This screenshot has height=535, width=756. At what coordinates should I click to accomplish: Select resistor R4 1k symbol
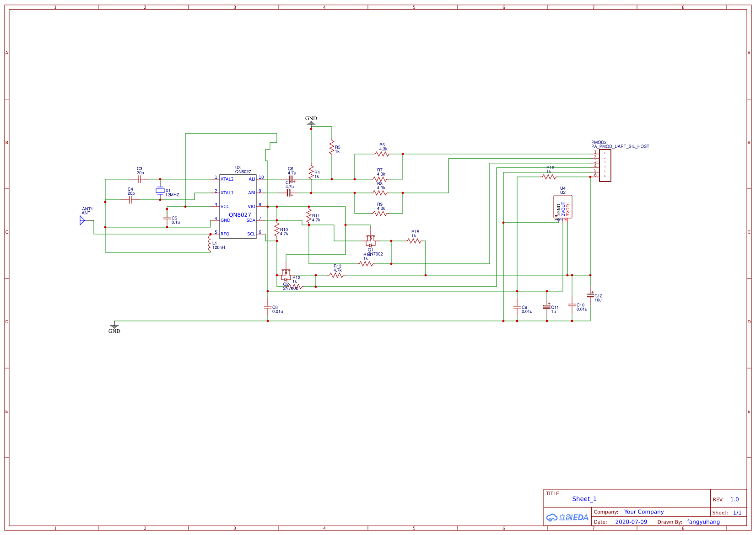pos(311,173)
